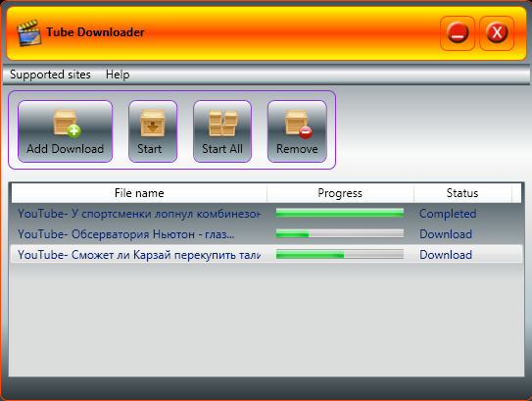Click the full progress bar of the completed download

tap(340, 213)
